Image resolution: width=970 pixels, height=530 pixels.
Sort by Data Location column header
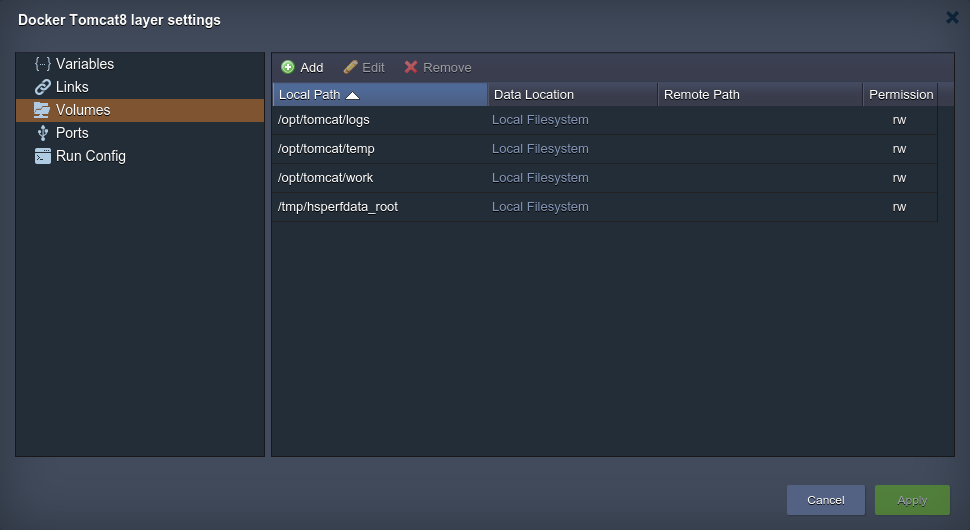click(572, 95)
